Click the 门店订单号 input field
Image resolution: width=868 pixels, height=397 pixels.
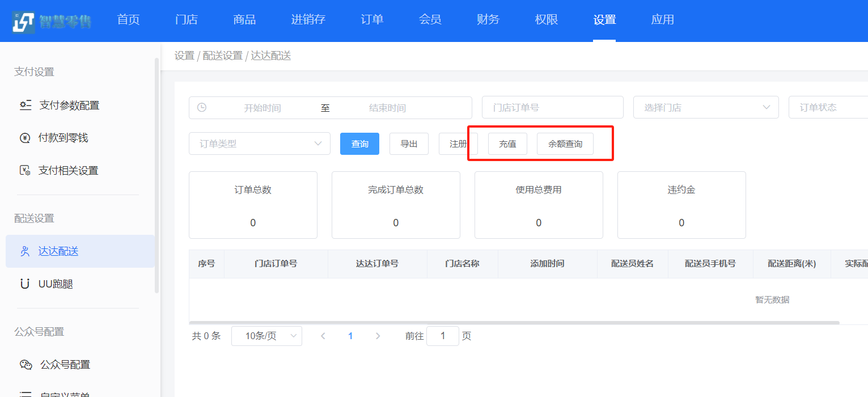click(x=553, y=107)
